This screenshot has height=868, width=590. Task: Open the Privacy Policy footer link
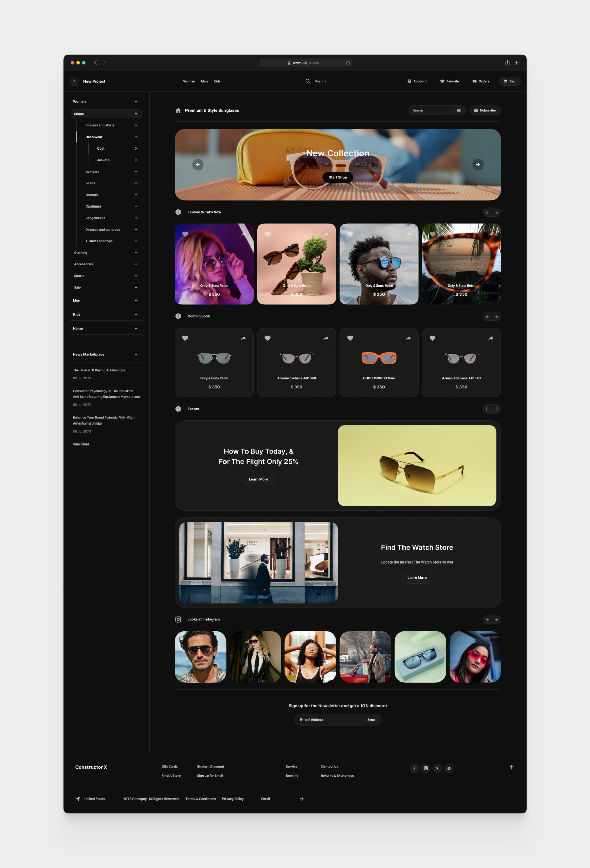233,799
